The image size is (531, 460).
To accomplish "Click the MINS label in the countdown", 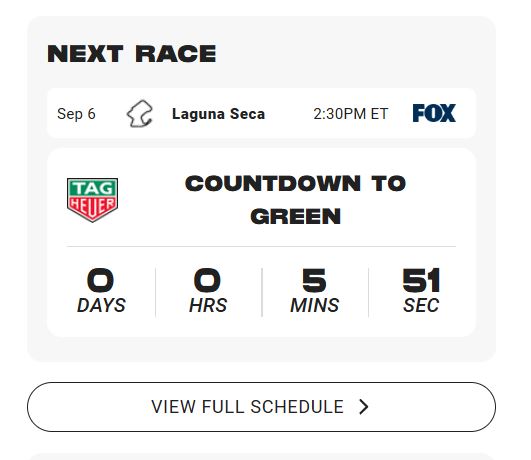I will coord(315,305).
